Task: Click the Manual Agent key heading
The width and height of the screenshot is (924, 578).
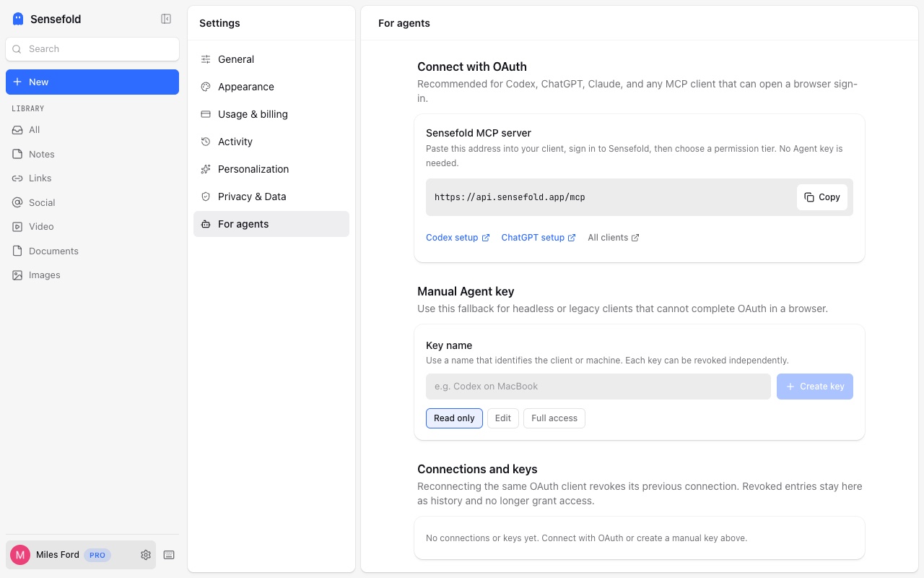Action: pyautogui.click(x=466, y=291)
